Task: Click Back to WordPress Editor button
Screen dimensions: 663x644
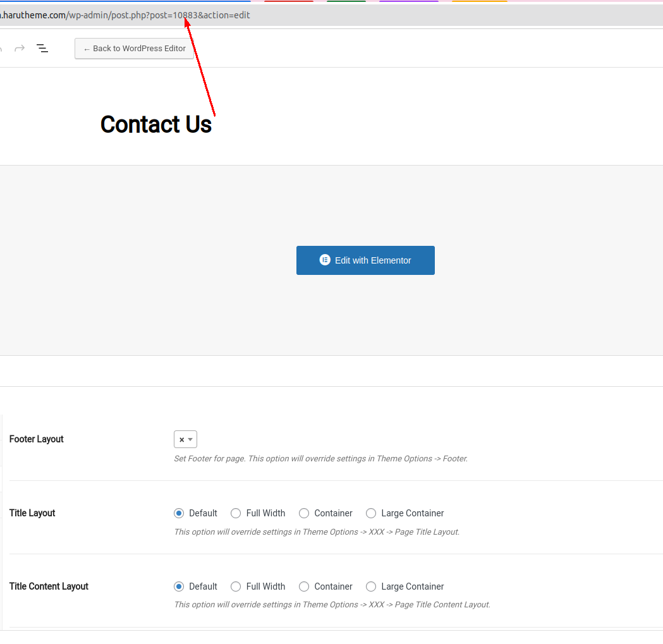Action: pos(134,49)
